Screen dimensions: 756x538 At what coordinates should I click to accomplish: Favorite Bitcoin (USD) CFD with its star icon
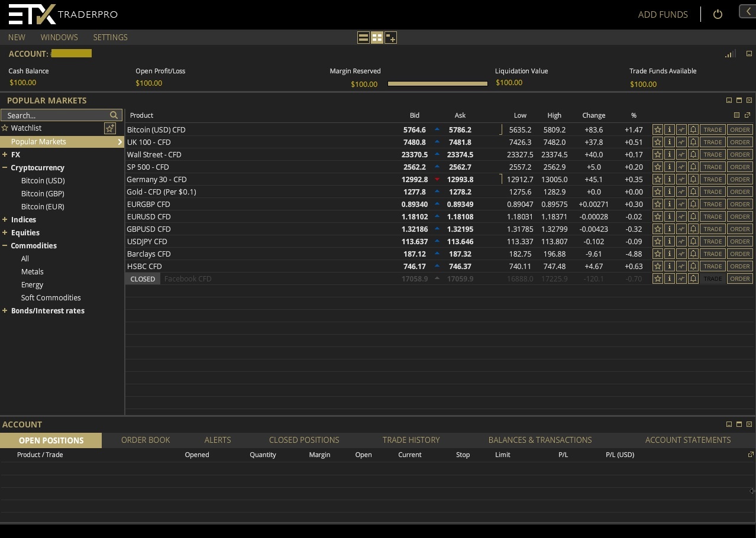pyautogui.click(x=658, y=129)
